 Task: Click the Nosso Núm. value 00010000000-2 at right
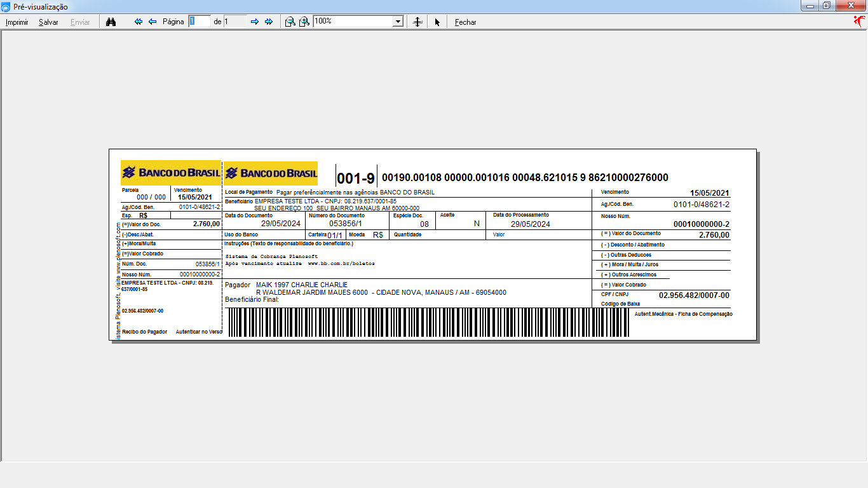[702, 224]
